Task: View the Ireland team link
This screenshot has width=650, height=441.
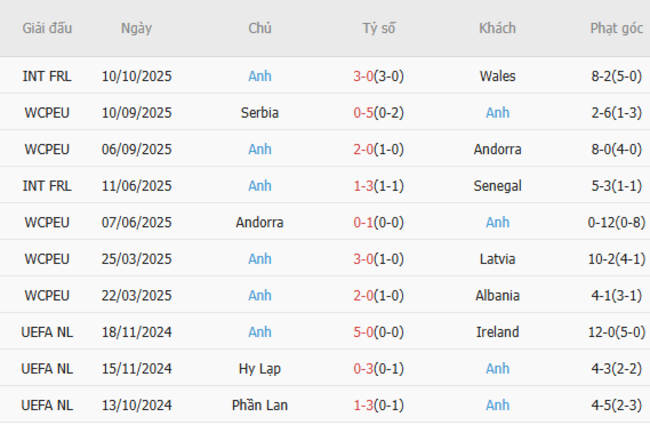Action: 497,332
